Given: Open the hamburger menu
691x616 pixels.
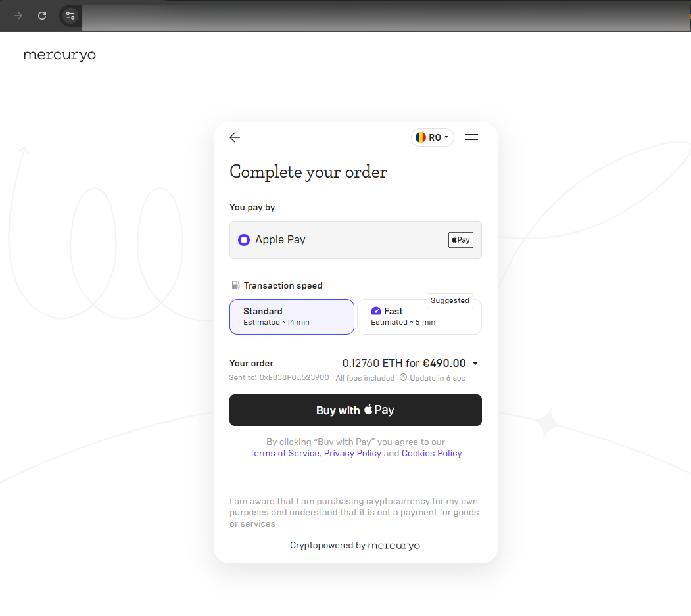Looking at the screenshot, I should point(471,137).
